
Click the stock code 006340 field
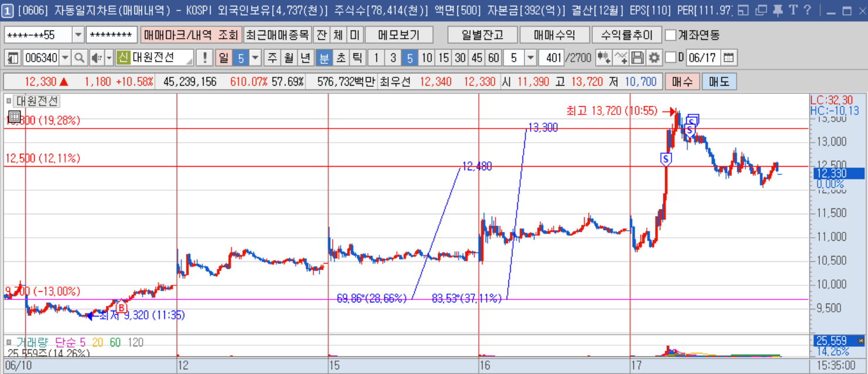tap(41, 58)
